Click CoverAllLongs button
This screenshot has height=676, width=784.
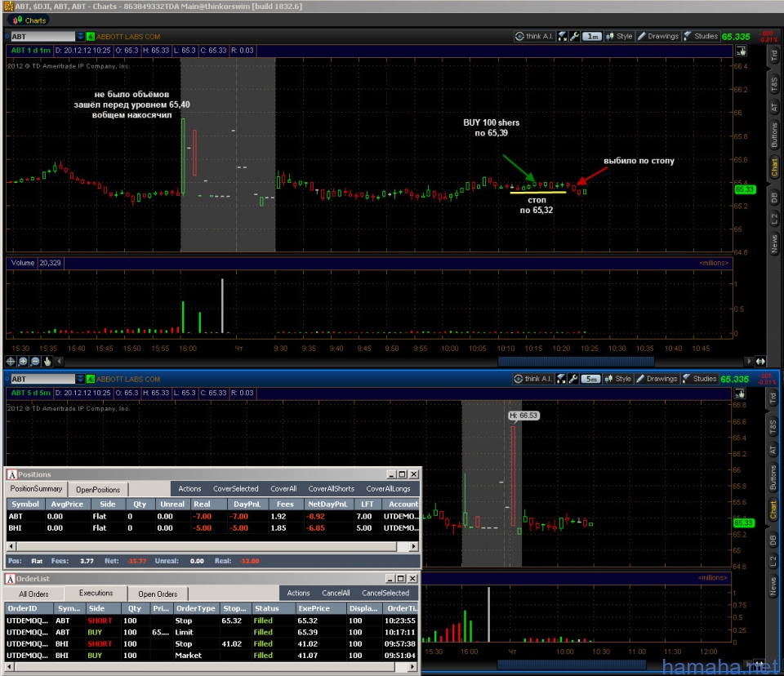388,489
